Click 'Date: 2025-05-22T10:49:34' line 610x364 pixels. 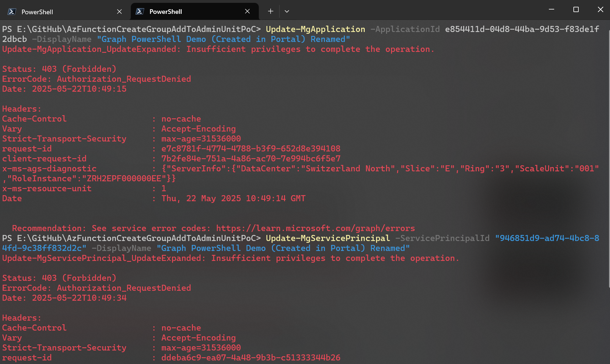coord(64,298)
